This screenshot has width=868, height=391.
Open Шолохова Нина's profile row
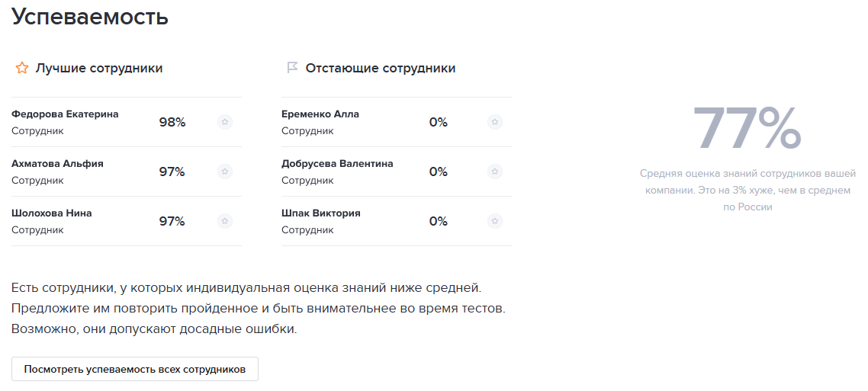[x=126, y=221]
